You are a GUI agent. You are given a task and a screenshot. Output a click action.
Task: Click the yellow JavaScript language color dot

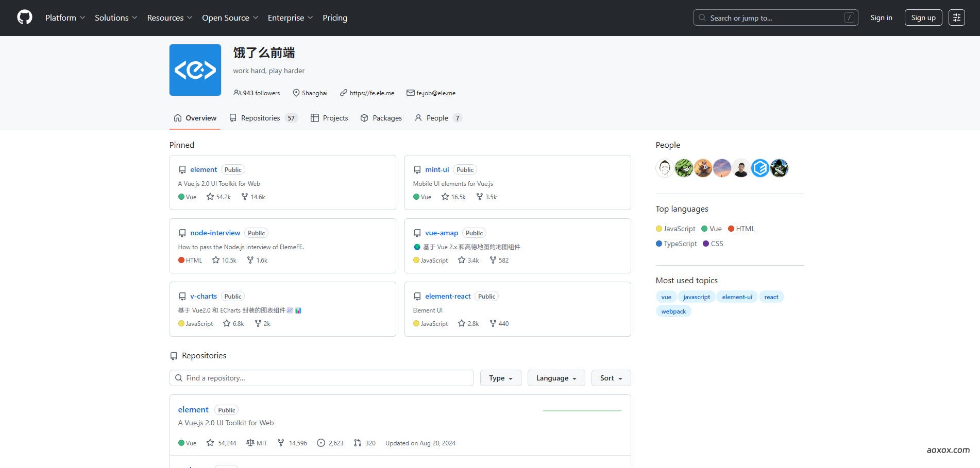[658, 229]
